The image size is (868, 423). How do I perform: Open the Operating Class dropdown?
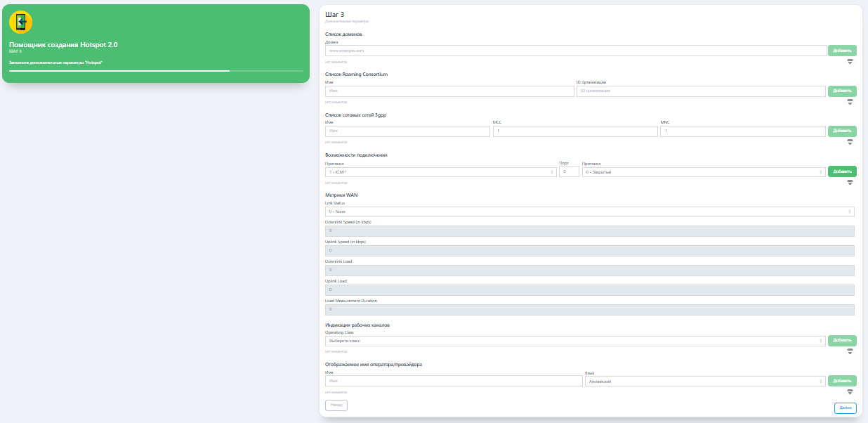tap(575, 341)
